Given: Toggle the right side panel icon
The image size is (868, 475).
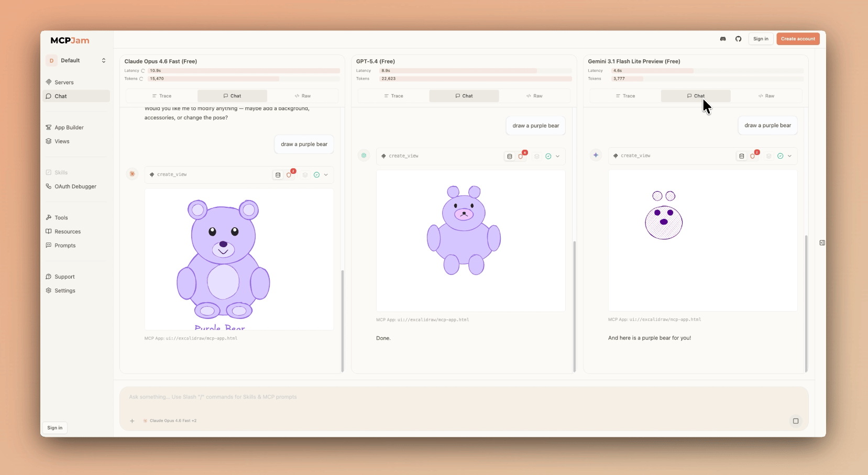Looking at the screenshot, I should tap(822, 243).
